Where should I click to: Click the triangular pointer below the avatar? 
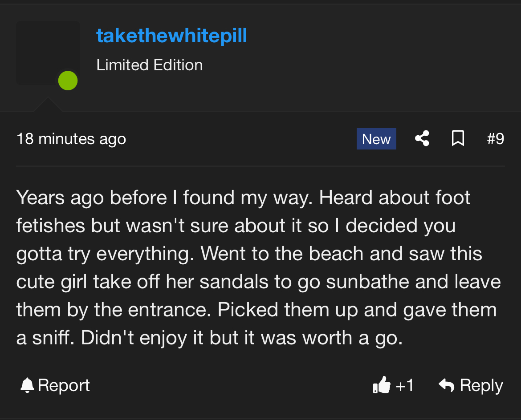[48, 105]
